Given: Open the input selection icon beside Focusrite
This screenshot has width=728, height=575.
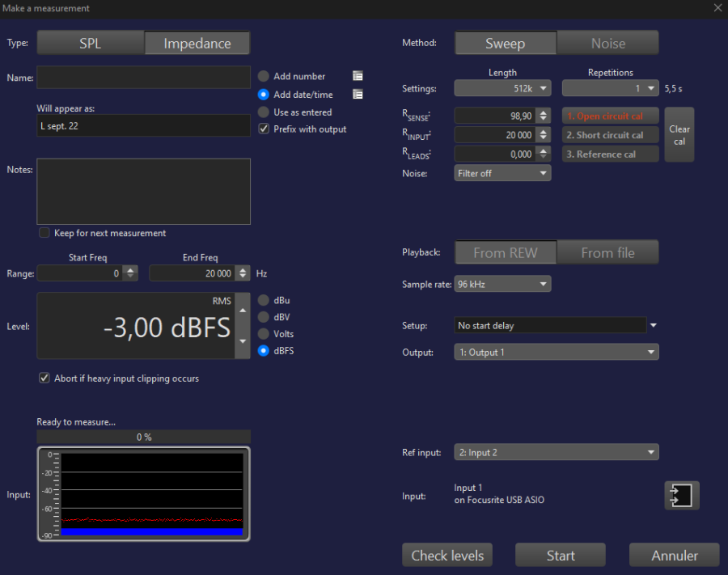Looking at the screenshot, I should click(x=682, y=495).
